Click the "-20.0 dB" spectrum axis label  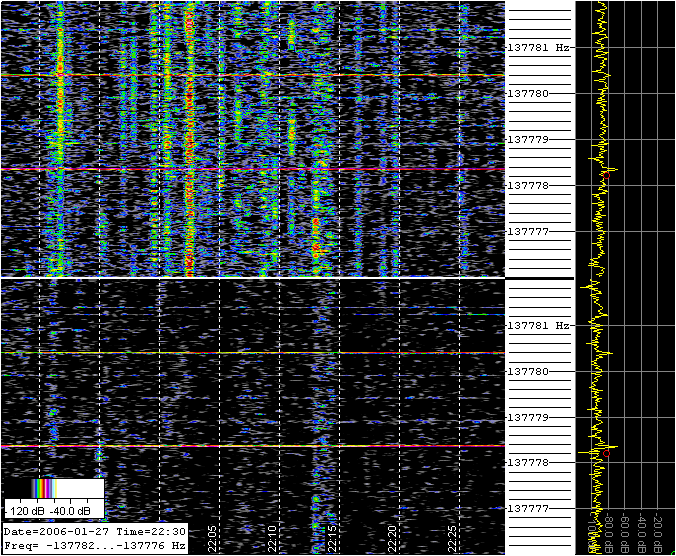[657, 533]
